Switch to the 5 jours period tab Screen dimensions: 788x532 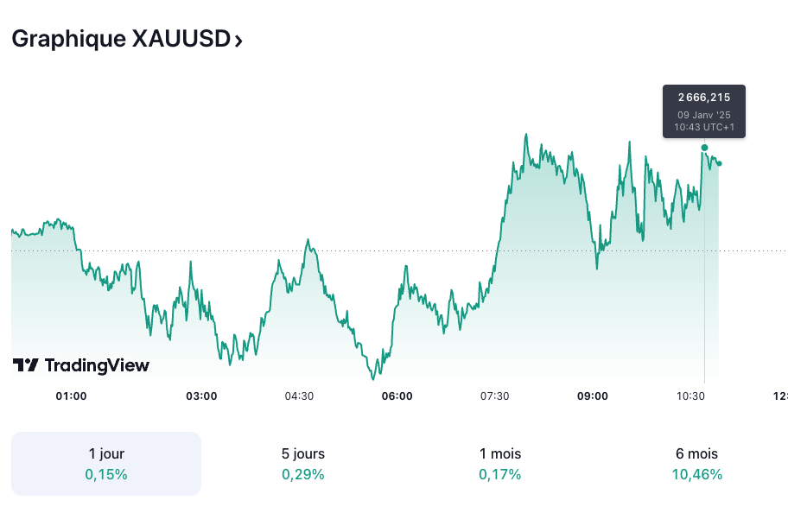[303, 464]
